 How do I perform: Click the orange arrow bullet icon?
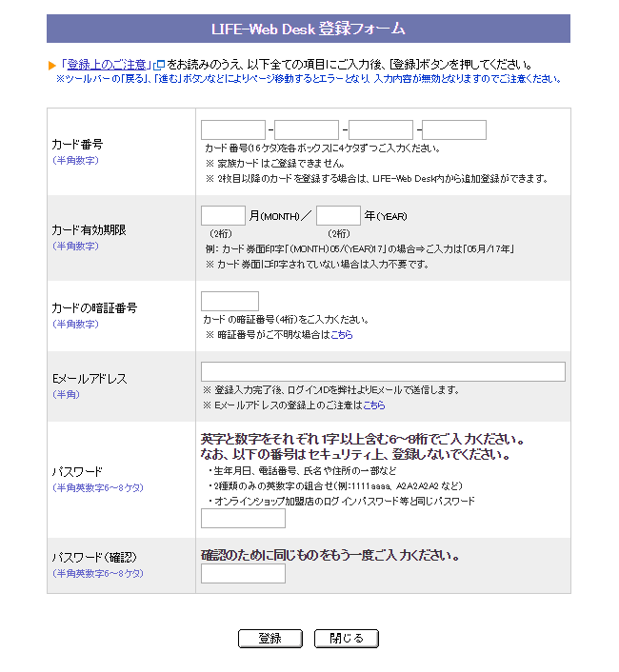click(51, 65)
